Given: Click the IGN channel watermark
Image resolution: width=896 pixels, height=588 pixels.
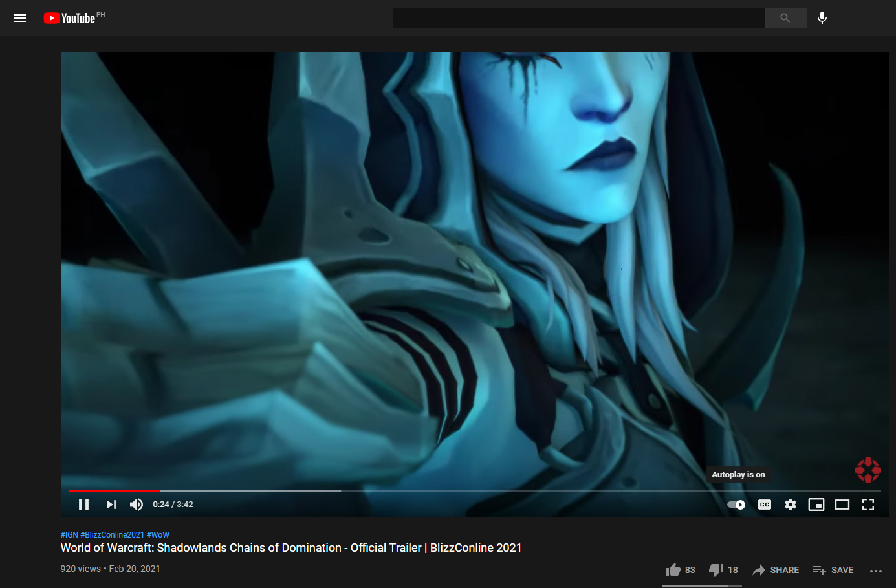Looking at the screenshot, I should [868, 470].
